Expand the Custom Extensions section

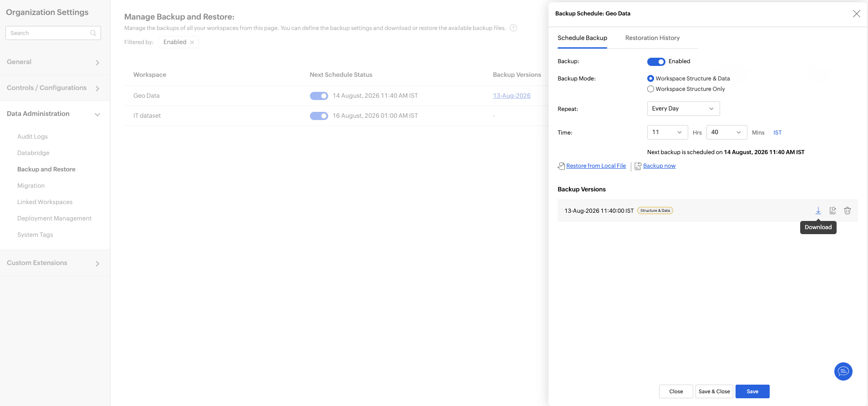pos(55,263)
